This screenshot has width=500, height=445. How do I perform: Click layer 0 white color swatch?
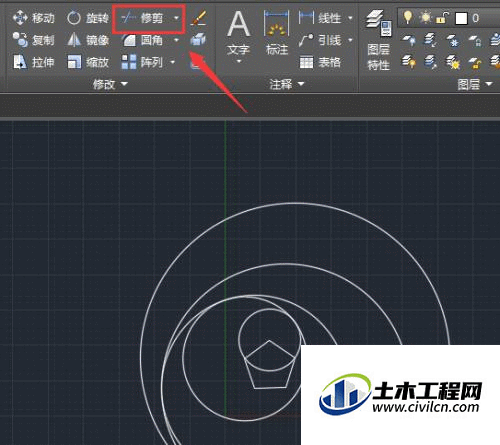[461, 18]
